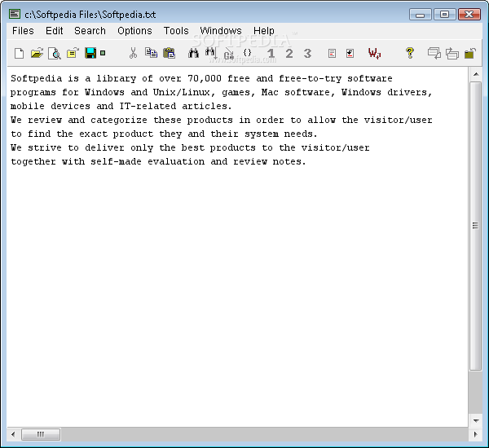Click the vertical scrollbar up arrow
The width and height of the screenshot is (489, 448).
pos(476,74)
